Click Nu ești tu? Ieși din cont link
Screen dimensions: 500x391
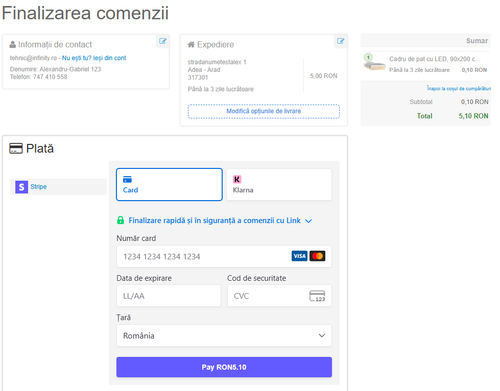(94, 58)
